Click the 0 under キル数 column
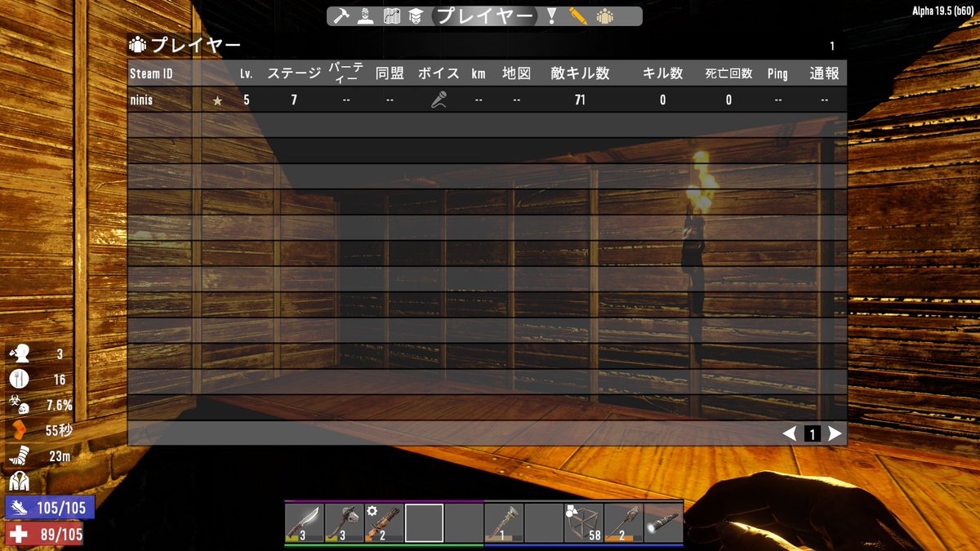 (x=663, y=100)
